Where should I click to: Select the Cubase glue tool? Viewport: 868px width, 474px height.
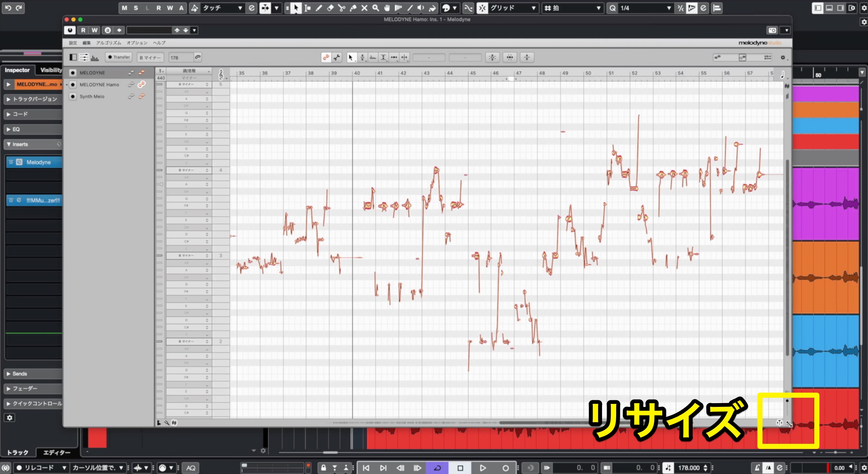353,8
